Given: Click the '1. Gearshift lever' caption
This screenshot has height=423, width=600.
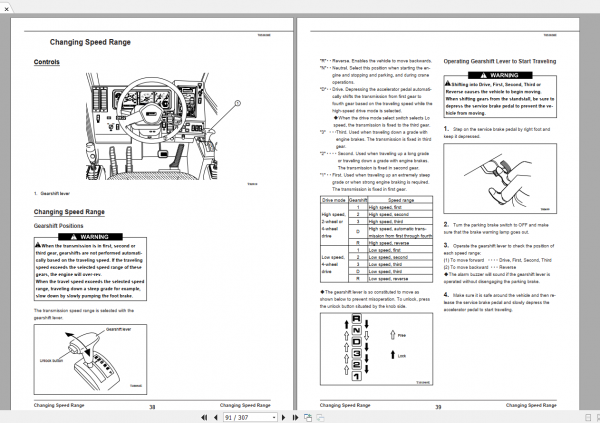Looking at the screenshot, I should pyautogui.click(x=52, y=193).
